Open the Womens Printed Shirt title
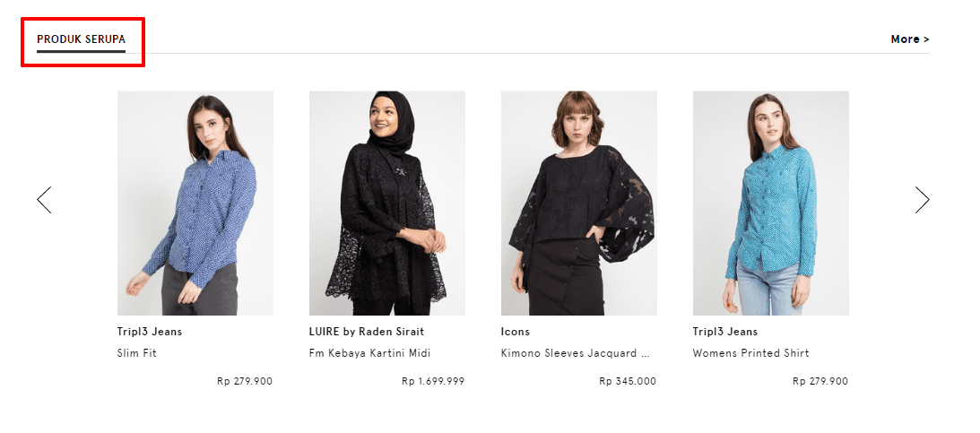Viewport: 980px width, 433px height. (750, 353)
